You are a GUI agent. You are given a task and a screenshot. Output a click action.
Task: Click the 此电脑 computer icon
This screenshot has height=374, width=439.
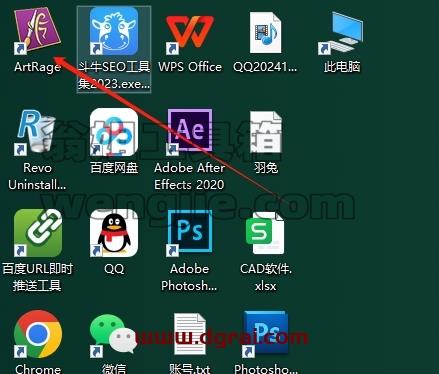(342, 33)
